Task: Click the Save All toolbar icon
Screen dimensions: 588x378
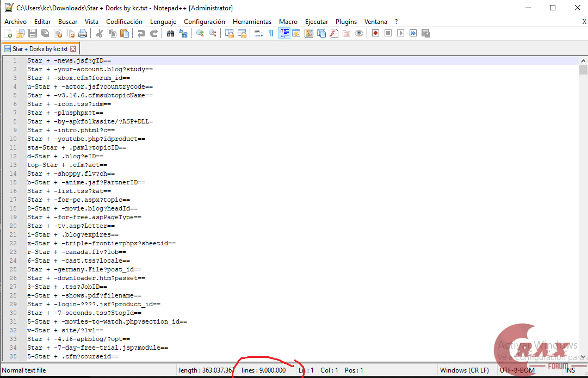Action: click(45, 33)
